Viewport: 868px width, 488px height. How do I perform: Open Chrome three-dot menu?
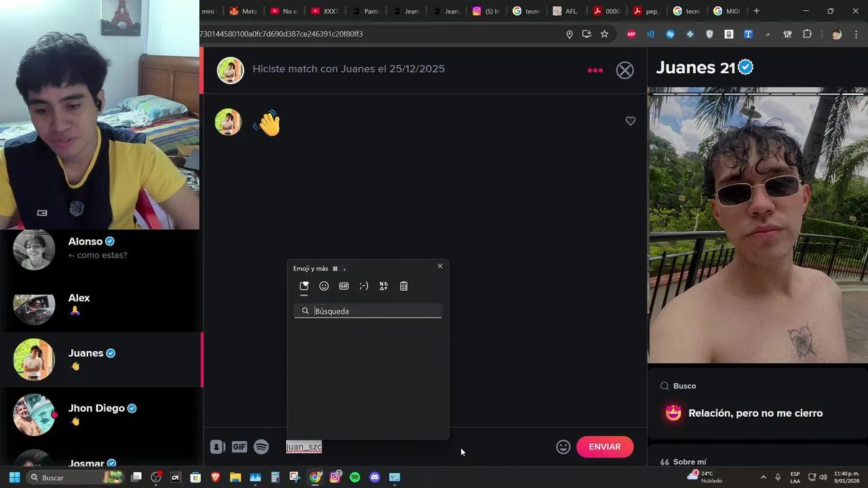click(857, 34)
